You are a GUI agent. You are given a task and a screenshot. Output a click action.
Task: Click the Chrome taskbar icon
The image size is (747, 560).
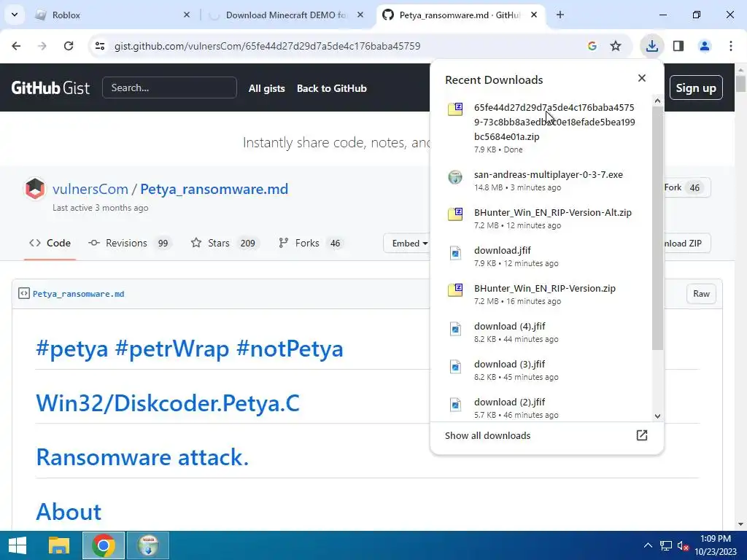pyautogui.click(x=104, y=545)
